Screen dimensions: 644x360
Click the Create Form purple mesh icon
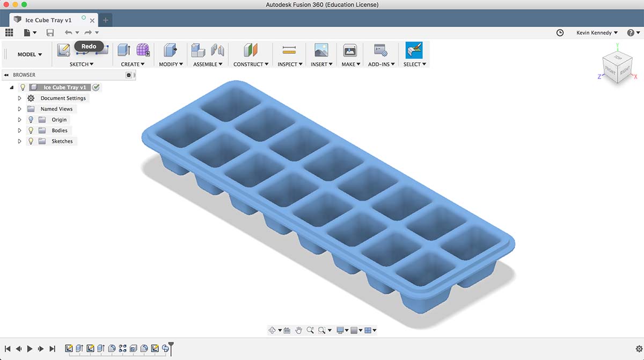pyautogui.click(x=143, y=51)
